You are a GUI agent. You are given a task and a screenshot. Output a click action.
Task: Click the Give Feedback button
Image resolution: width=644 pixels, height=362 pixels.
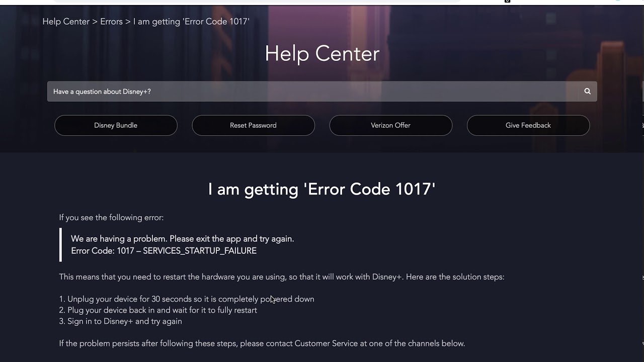click(528, 125)
